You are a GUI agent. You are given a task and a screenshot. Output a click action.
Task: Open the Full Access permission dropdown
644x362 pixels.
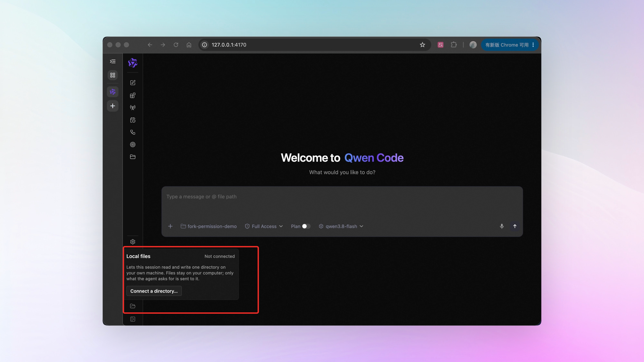pyautogui.click(x=264, y=226)
